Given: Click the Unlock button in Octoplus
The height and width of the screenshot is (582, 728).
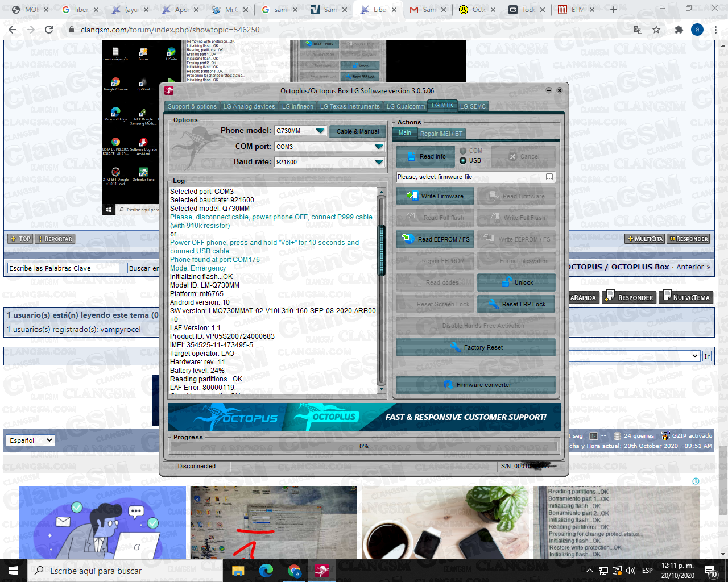Looking at the screenshot, I should click(516, 282).
